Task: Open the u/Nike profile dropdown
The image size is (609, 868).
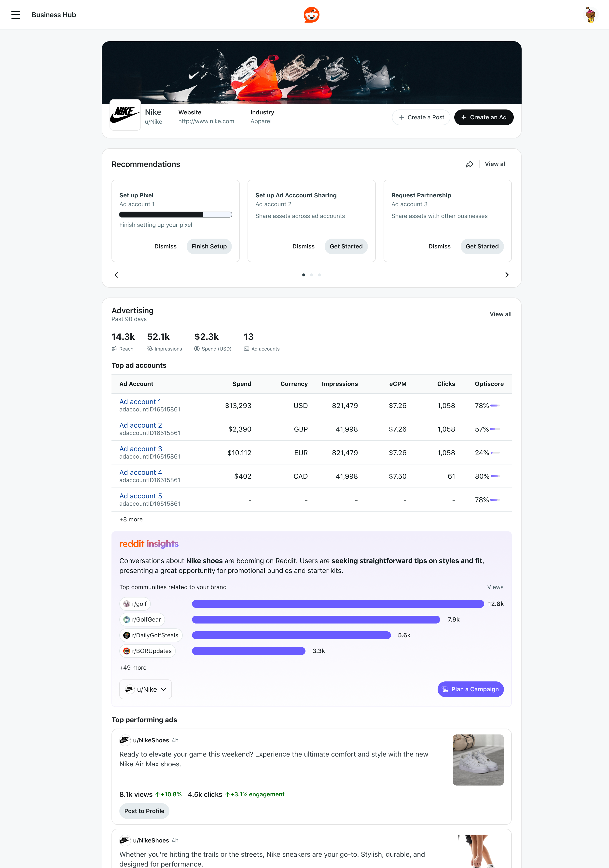Action: click(x=146, y=689)
